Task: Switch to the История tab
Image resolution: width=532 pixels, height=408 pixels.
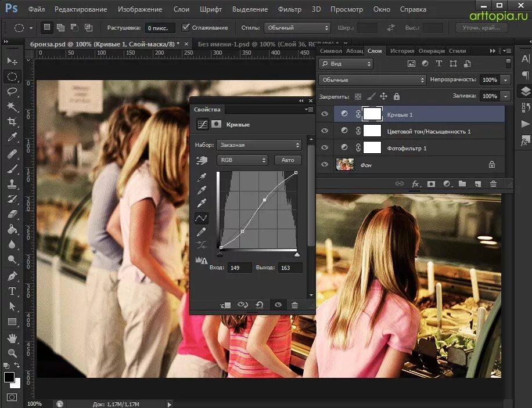Action: [402, 51]
